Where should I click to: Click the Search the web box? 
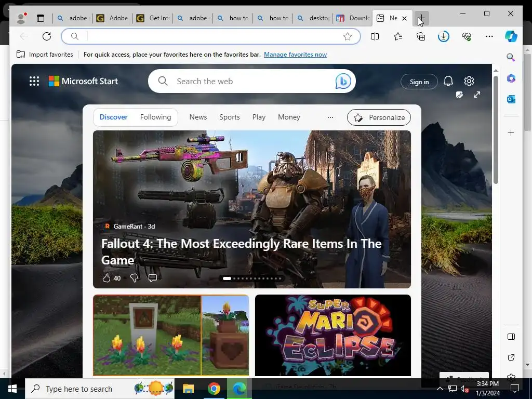click(x=251, y=81)
